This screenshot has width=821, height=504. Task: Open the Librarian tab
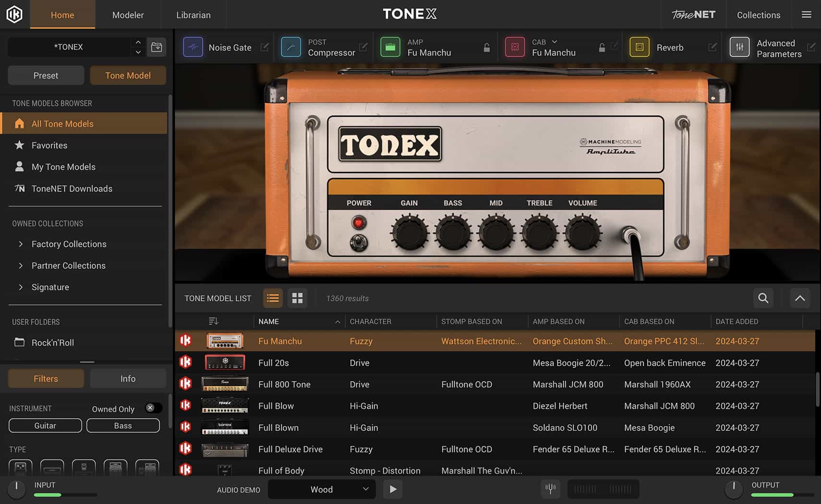[193, 14]
